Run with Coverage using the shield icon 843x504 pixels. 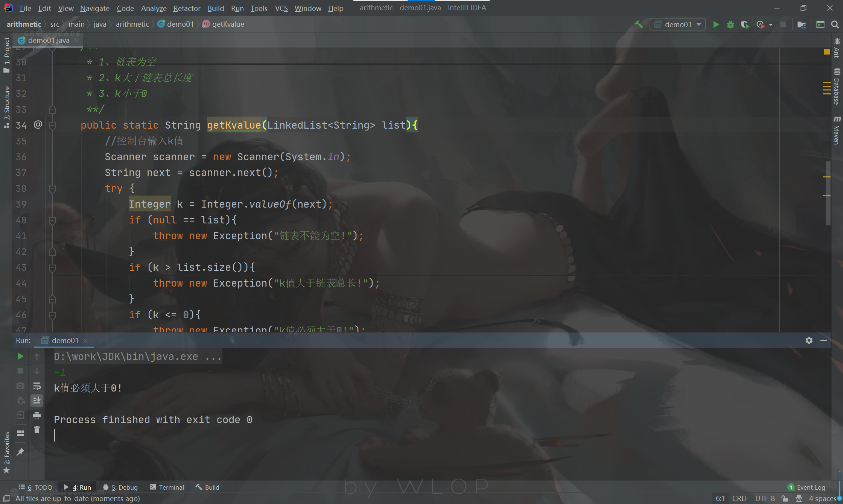pos(745,24)
